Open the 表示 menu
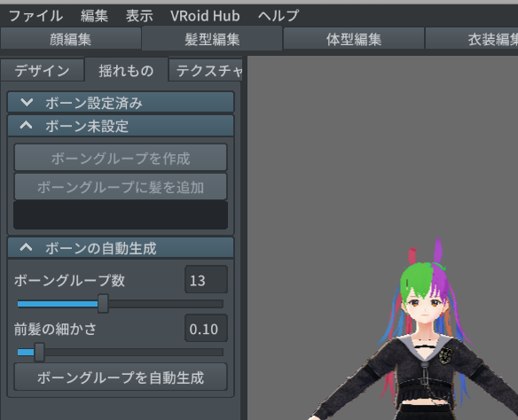Viewport: 518px width, 420px height. 139,16
